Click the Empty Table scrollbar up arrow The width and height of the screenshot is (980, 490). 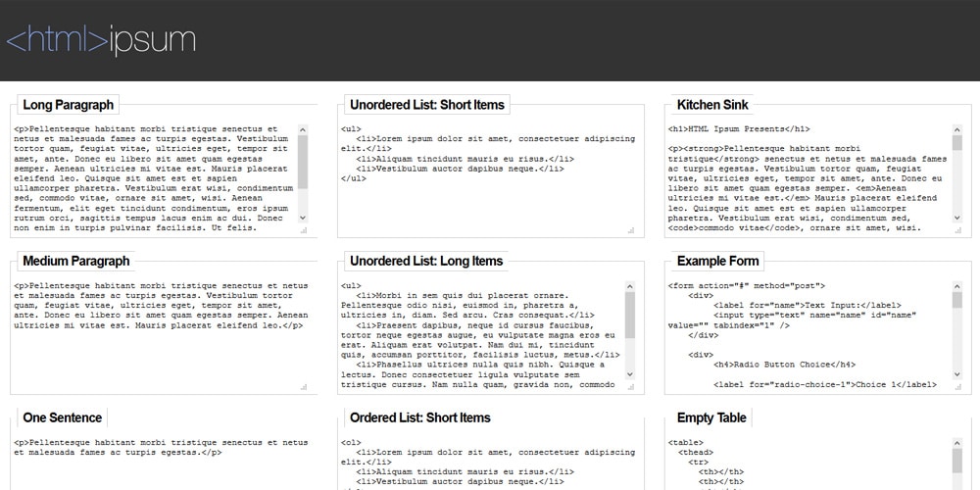[957, 443]
